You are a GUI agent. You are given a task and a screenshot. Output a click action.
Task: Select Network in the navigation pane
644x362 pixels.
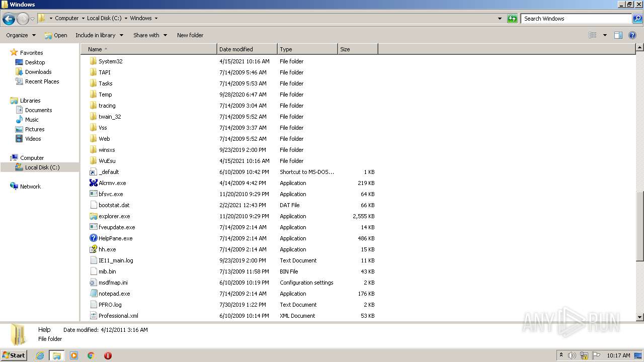tap(30, 187)
